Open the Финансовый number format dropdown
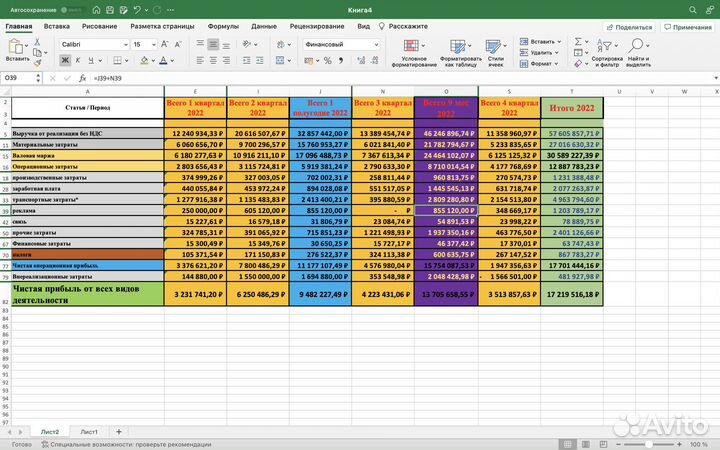The height and width of the screenshot is (450, 720). point(376,45)
